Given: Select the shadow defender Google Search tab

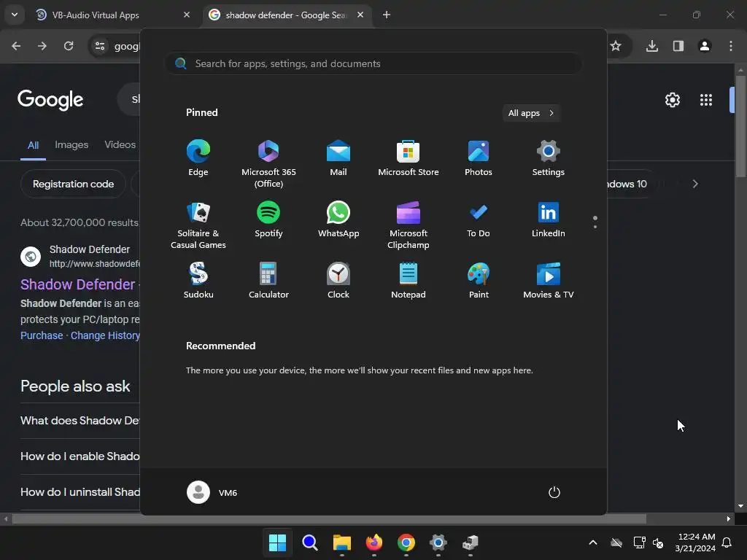Looking at the screenshot, I should click(x=287, y=15).
